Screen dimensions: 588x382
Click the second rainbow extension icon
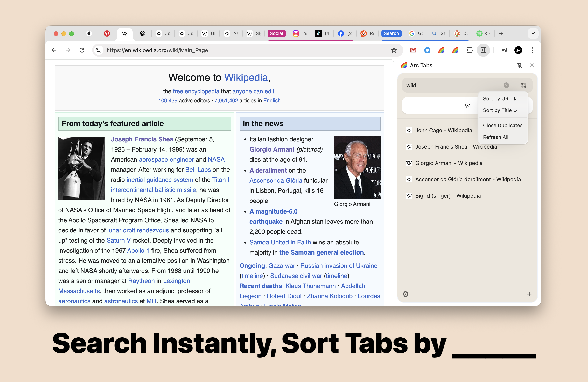click(455, 50)
